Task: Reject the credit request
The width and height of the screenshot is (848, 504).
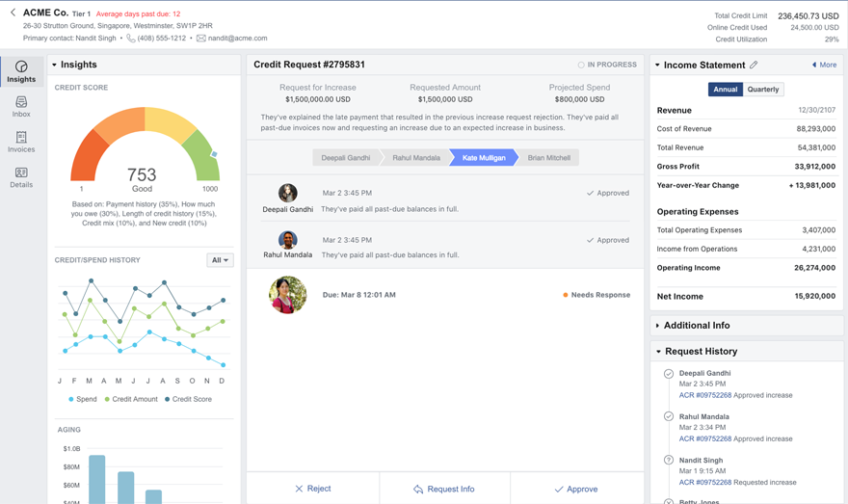Action: coord(313,489)
